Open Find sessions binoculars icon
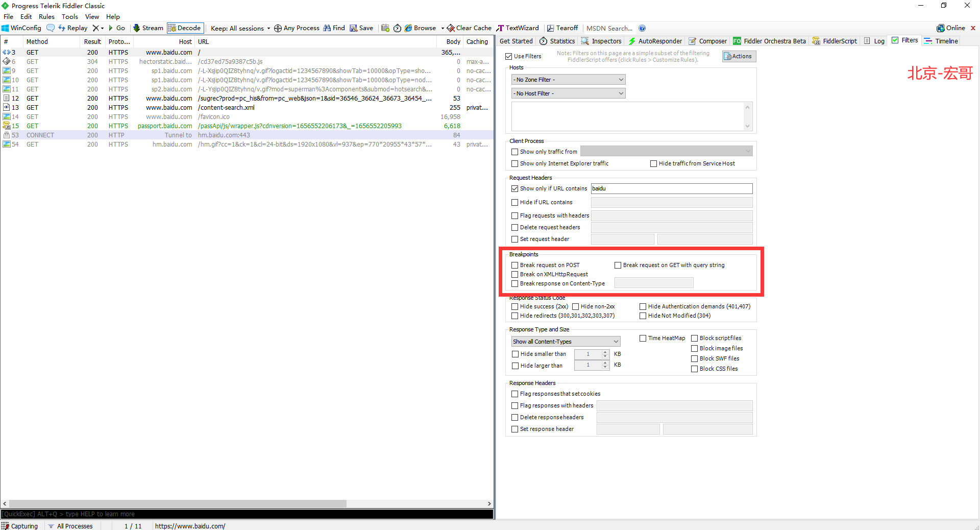The height and width of the screenshot is (530, 980). click(327, 28)
